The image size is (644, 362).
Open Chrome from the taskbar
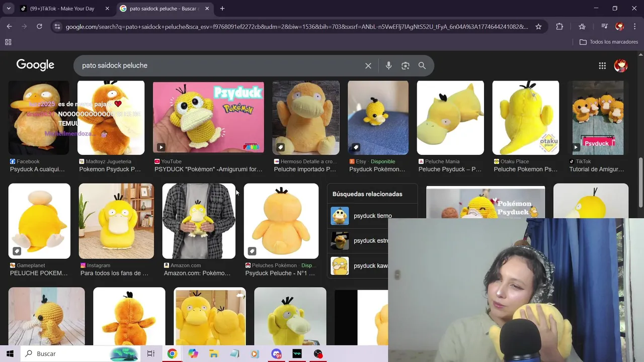pyautogui.click(x=172, y=353)
